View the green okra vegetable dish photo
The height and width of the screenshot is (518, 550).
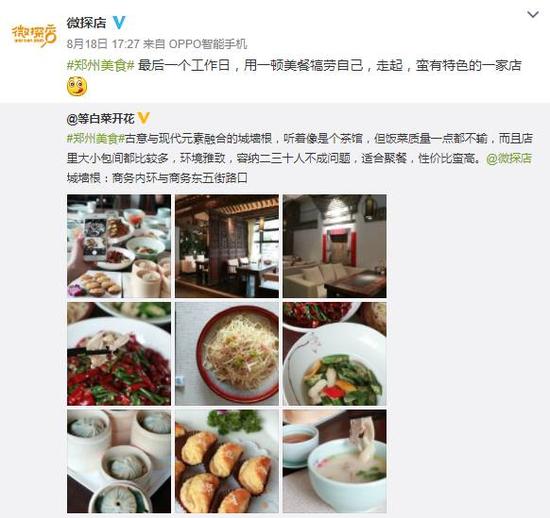click(x=335, y=354)
